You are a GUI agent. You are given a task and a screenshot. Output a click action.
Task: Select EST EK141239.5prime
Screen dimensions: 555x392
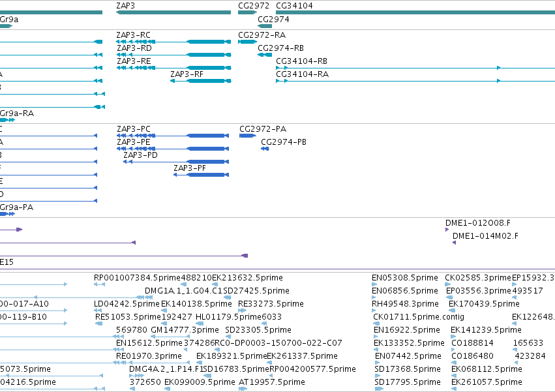point(486,330)
